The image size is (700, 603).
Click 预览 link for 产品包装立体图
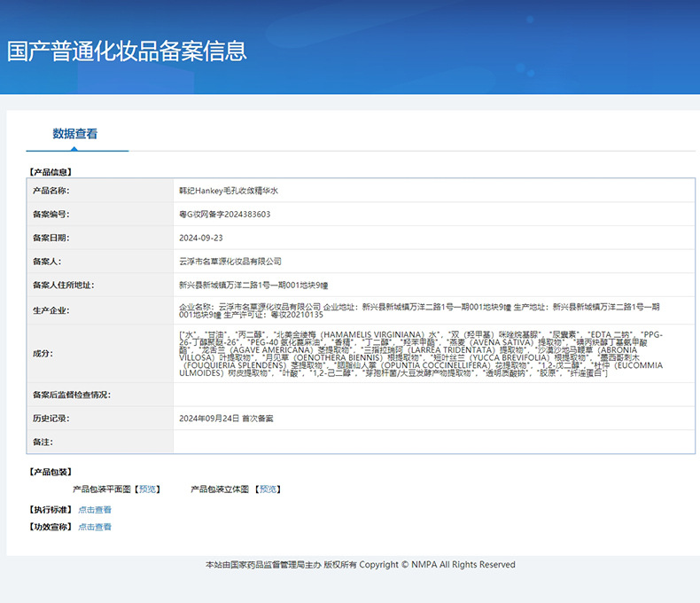(268, 489)
